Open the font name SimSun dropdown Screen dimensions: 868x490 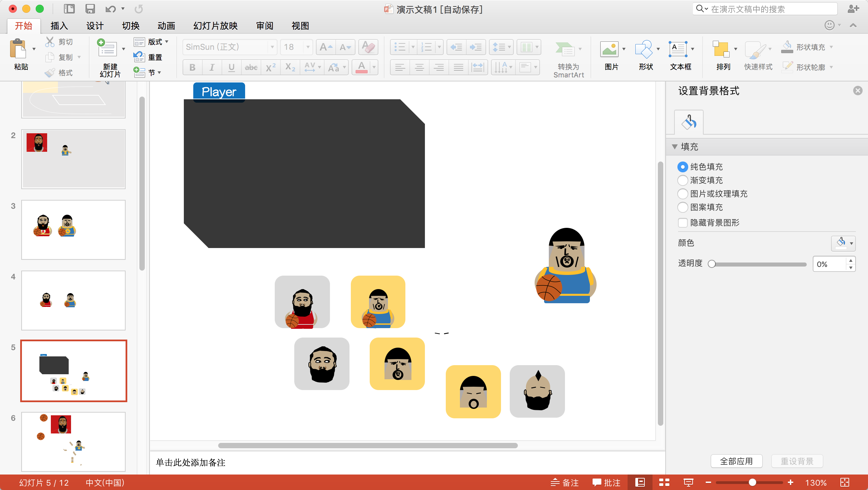coord(272,47)
